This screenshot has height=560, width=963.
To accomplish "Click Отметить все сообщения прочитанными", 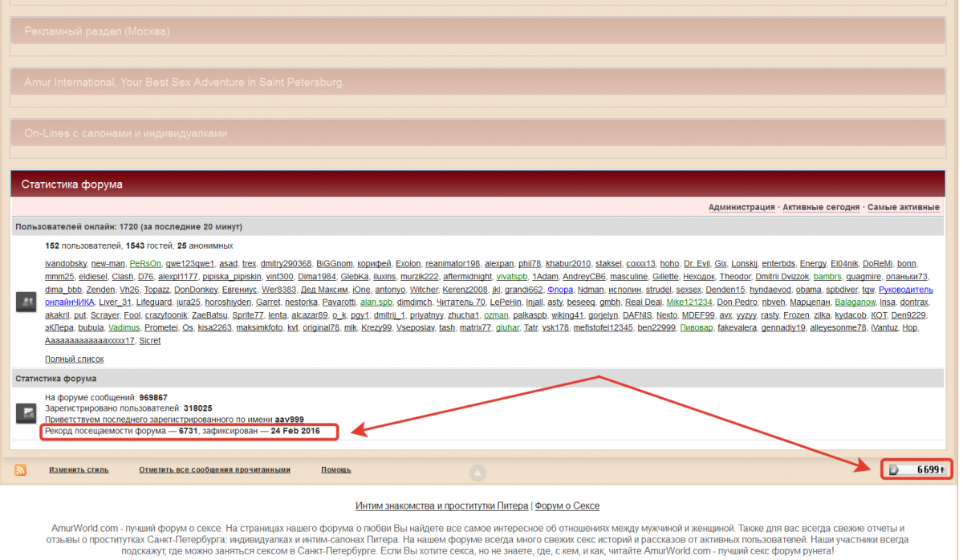I will [x=214, y=470].
